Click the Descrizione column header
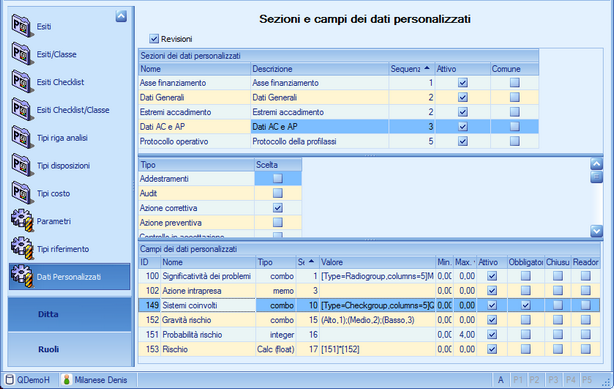 coord(320,69)
